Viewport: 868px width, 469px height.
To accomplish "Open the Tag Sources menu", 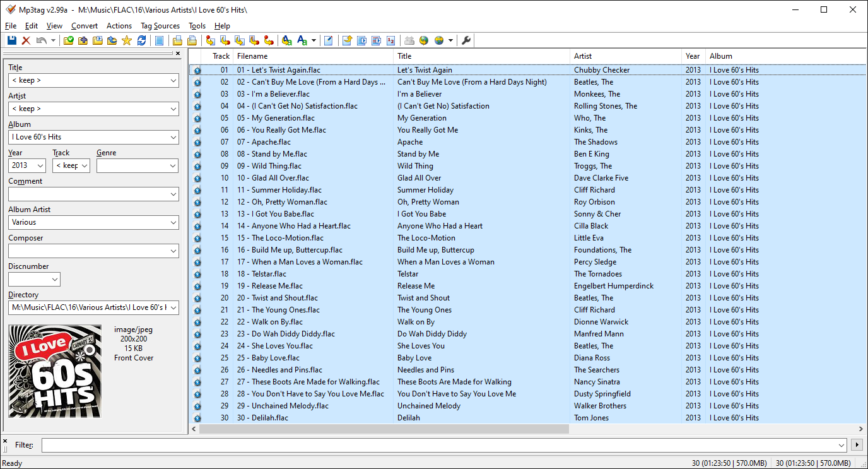I will coord(160,26).
